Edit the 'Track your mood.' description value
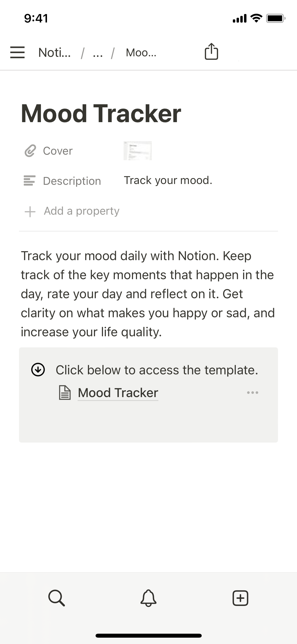297x644 pixels. pyautogui.click(x=168, y=180)
